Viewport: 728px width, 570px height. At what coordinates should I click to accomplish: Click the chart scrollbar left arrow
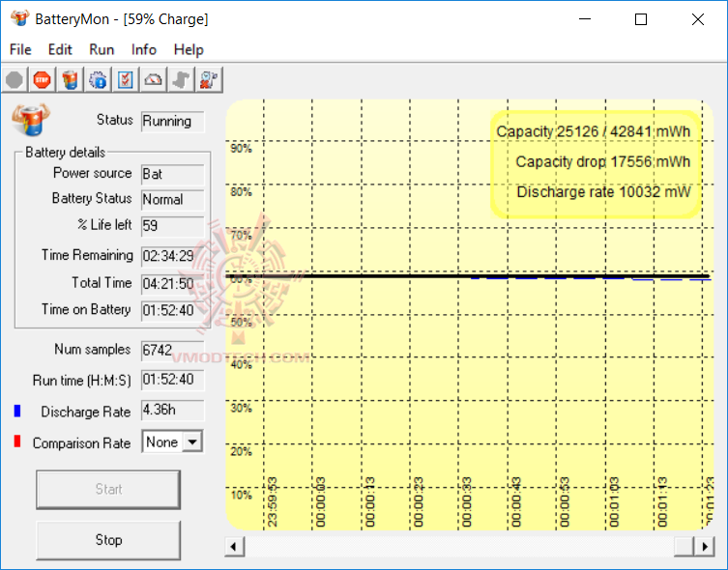point(235,547)
